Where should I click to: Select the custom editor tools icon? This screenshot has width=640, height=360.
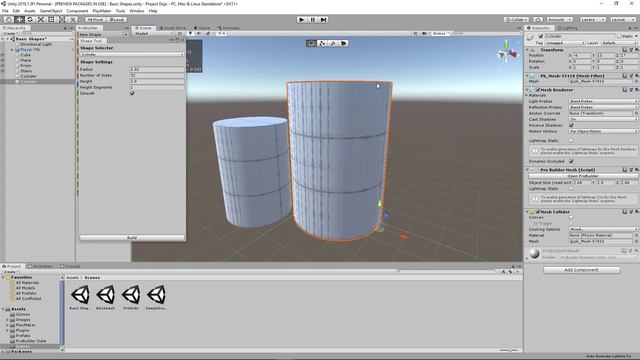click(x=73, y=19)
